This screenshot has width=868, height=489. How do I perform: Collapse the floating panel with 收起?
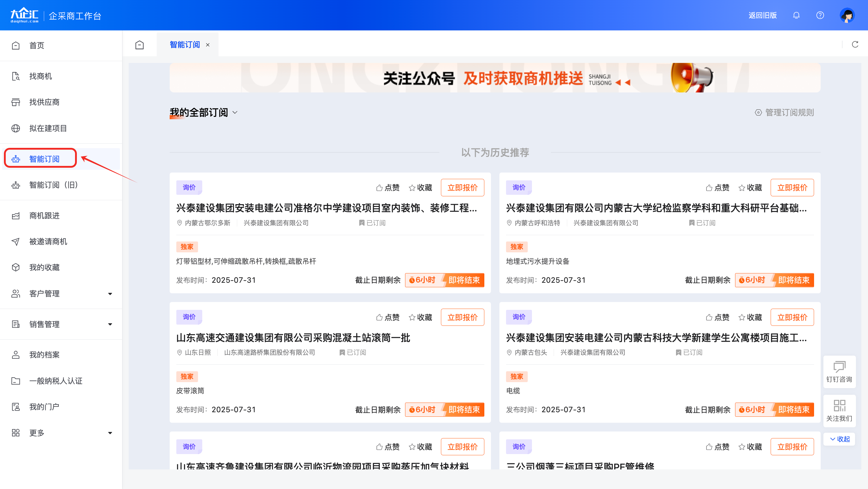point(839,439)
